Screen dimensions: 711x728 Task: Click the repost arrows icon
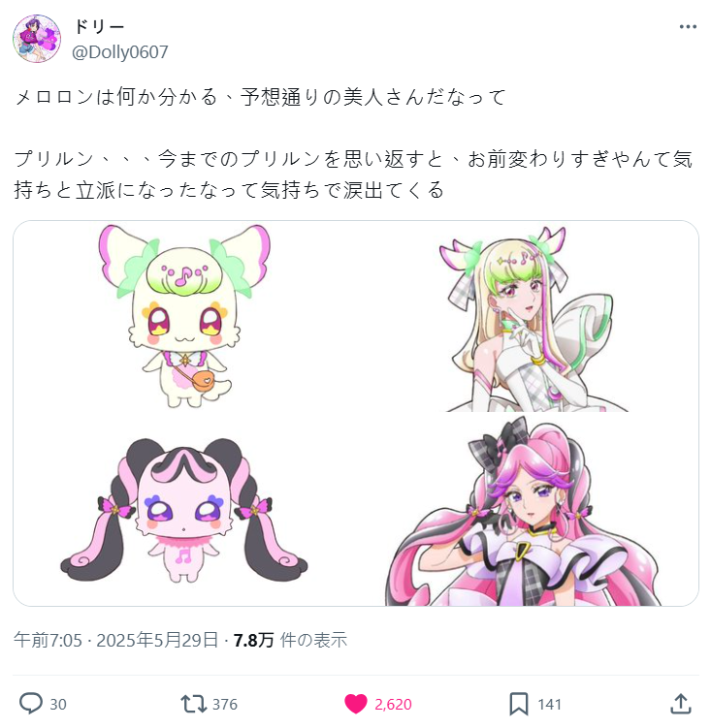point(193,704)
